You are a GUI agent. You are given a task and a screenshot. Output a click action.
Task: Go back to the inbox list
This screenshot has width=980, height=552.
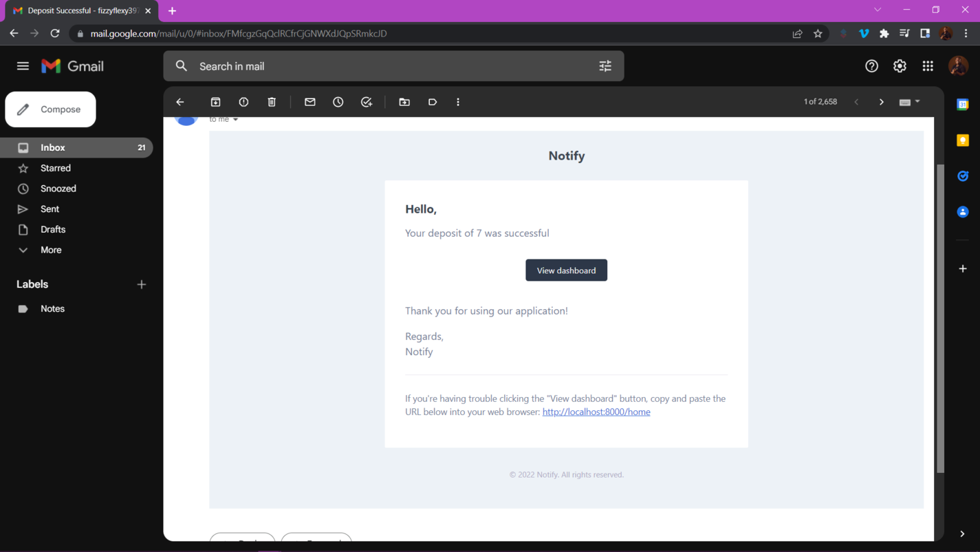[180, 102]
